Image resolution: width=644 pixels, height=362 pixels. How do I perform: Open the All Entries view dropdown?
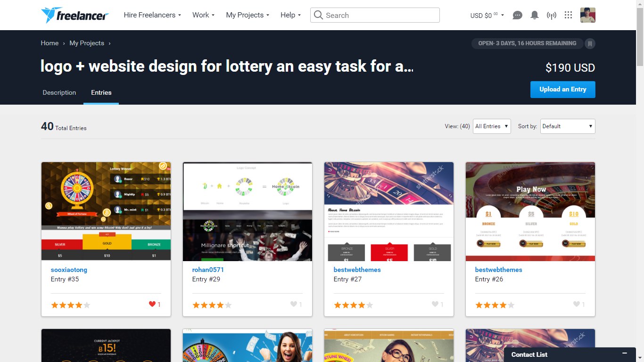[x=492, y=126]
